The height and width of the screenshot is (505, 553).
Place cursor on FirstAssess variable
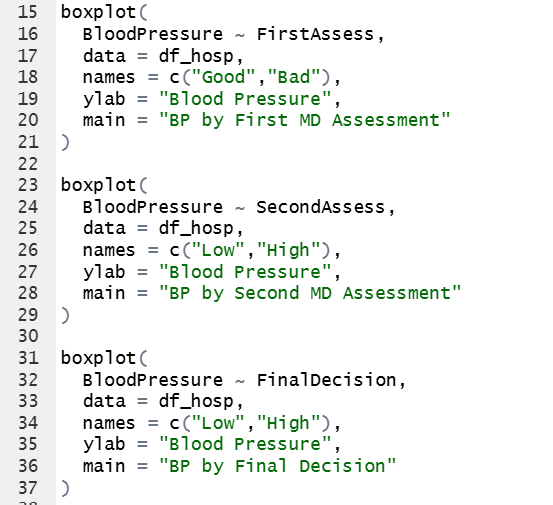(315, 35)
